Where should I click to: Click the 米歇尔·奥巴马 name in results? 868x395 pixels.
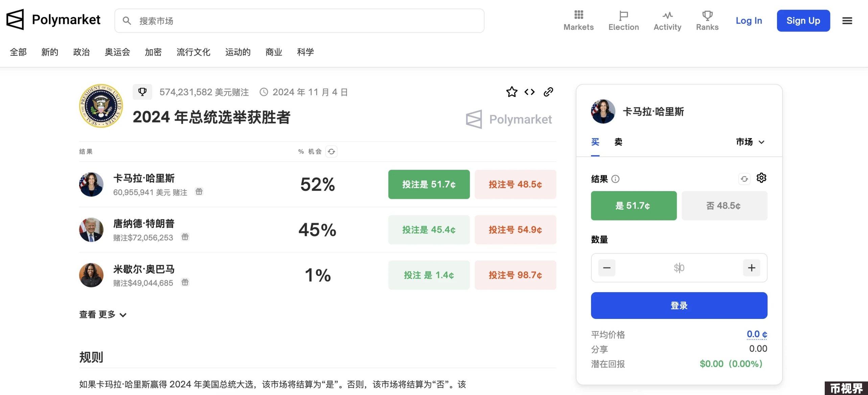144,269
